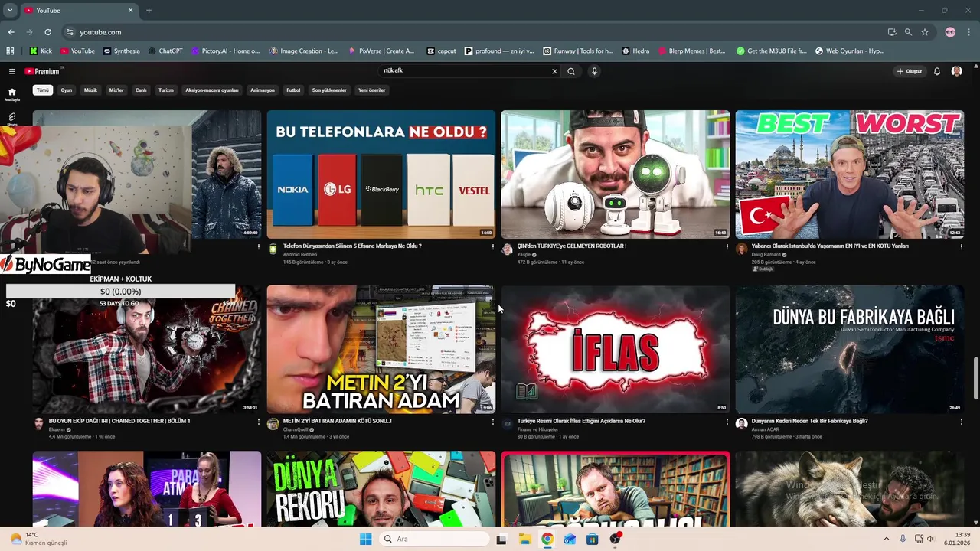Open the Bu Telefonlara Ne Oldu thumbnail
The image size is (980, 551).
pos(381,174)
